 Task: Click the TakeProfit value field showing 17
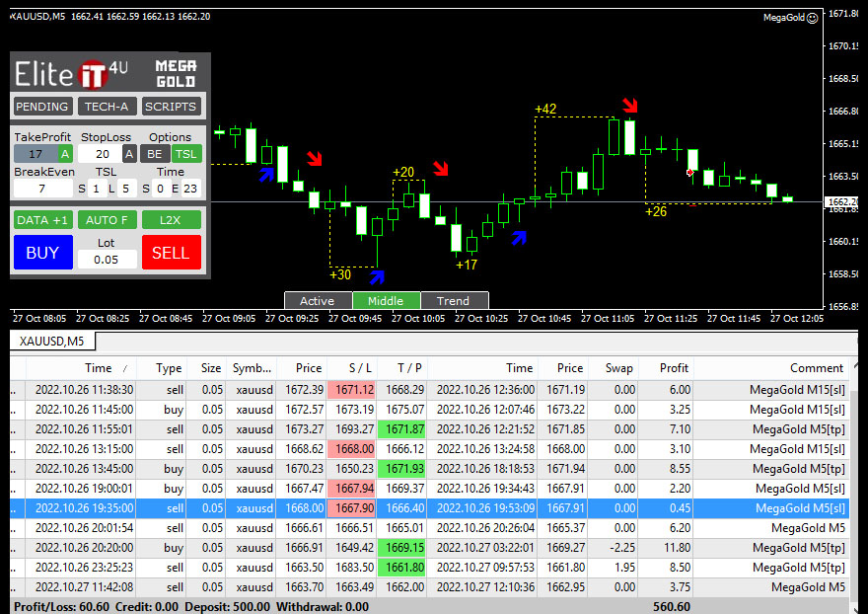point(36,154)
